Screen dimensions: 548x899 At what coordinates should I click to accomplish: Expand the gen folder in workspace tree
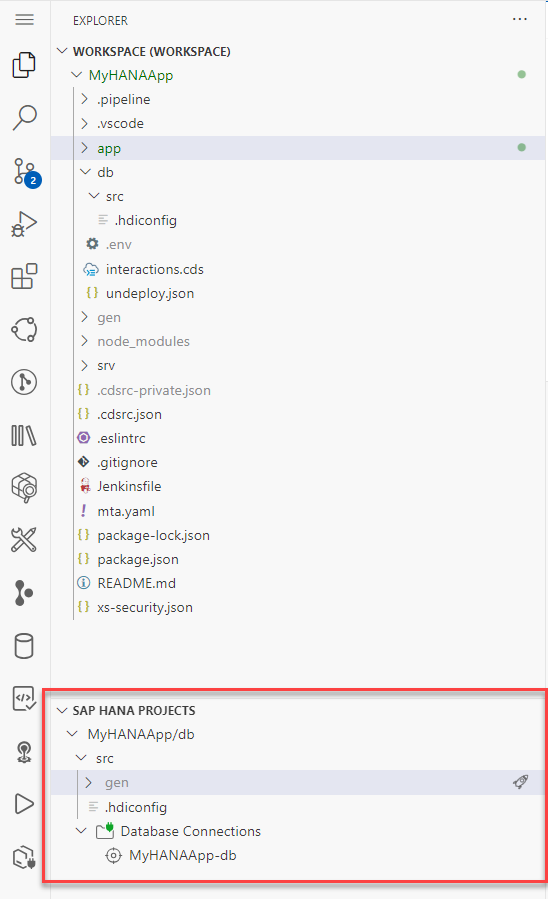[85, 317]
